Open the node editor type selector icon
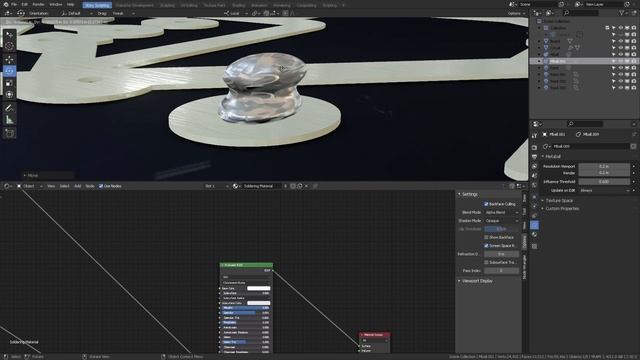Viewport: 640px width, 360px height. tap(7, 186)
